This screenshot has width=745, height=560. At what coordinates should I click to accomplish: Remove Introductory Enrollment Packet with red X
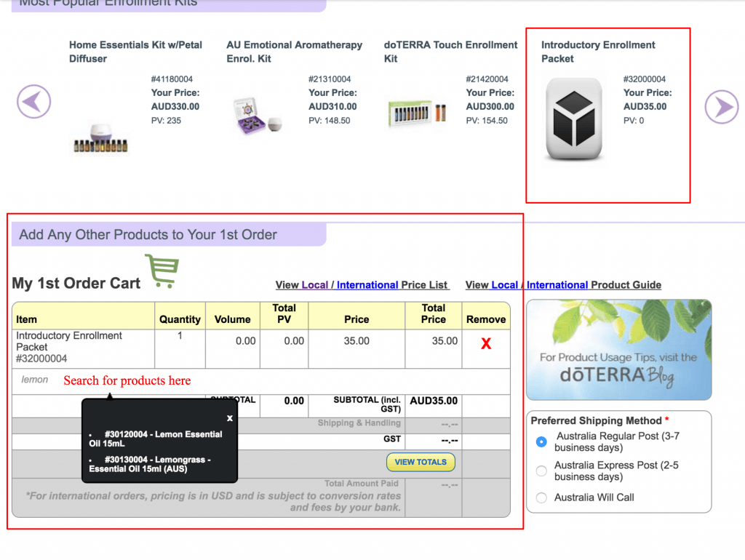(x=485, y=343)
